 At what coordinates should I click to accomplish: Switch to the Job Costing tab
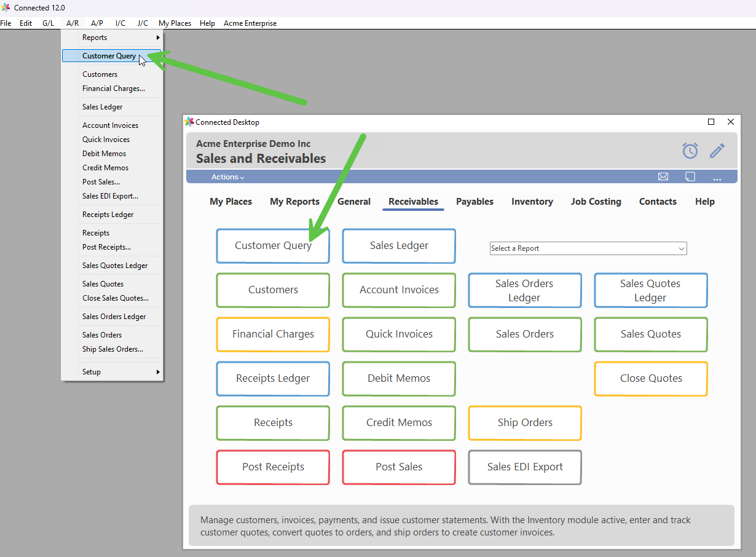point(596,202)
